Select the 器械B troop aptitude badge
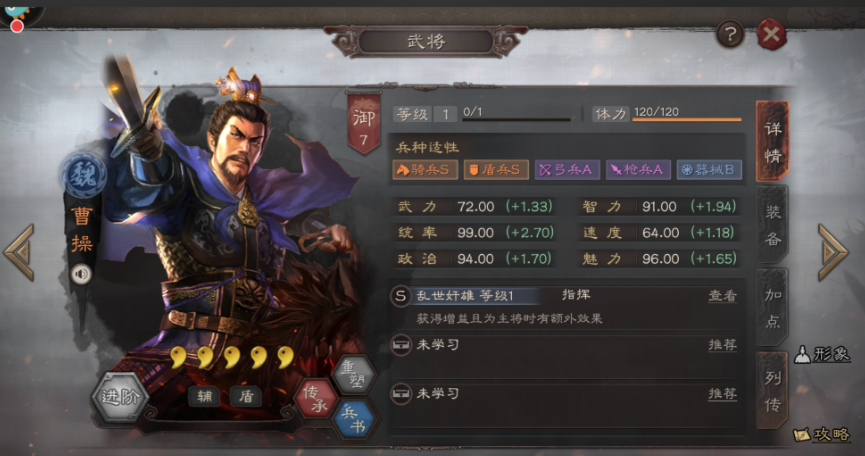 tap(709, 170)
